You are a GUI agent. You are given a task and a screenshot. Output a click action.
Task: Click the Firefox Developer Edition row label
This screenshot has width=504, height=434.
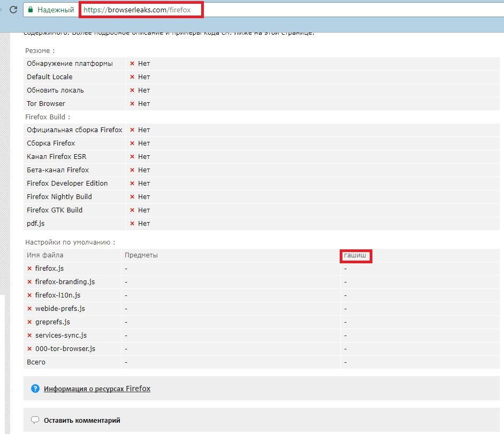click(67, 184)
